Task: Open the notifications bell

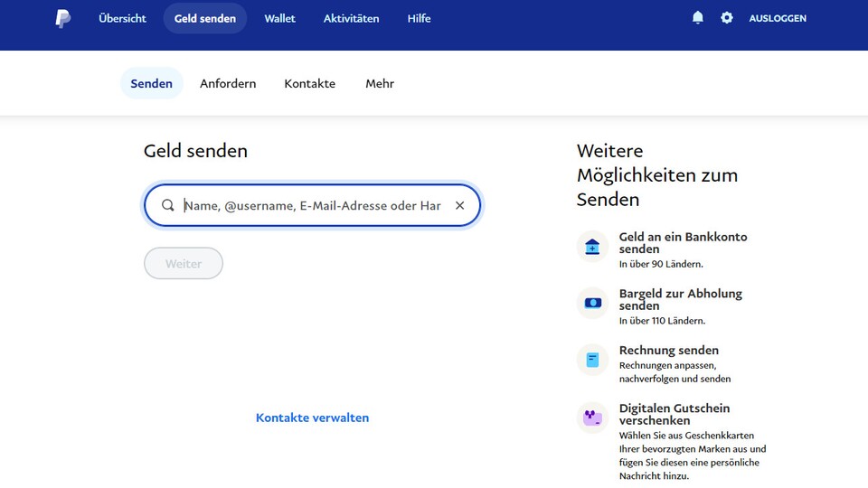Action: point(697,18)
